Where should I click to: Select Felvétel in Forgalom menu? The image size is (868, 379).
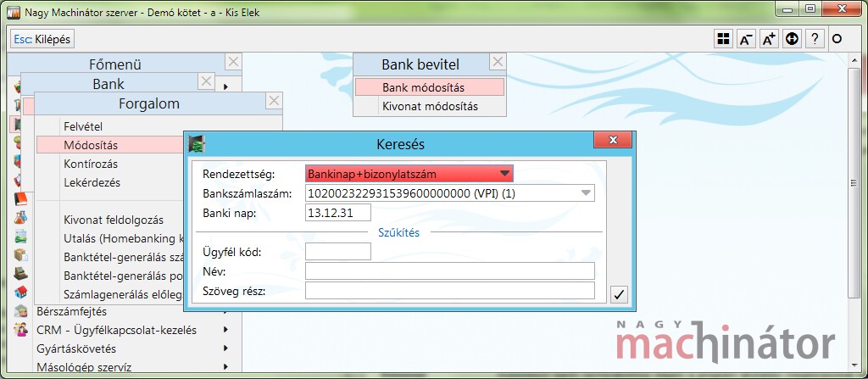(x=83, y=126)
